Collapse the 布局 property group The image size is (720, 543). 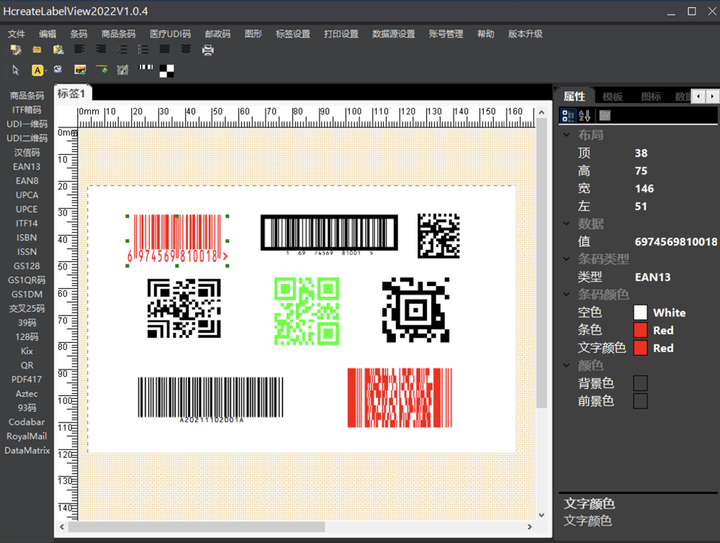[567, 135]
